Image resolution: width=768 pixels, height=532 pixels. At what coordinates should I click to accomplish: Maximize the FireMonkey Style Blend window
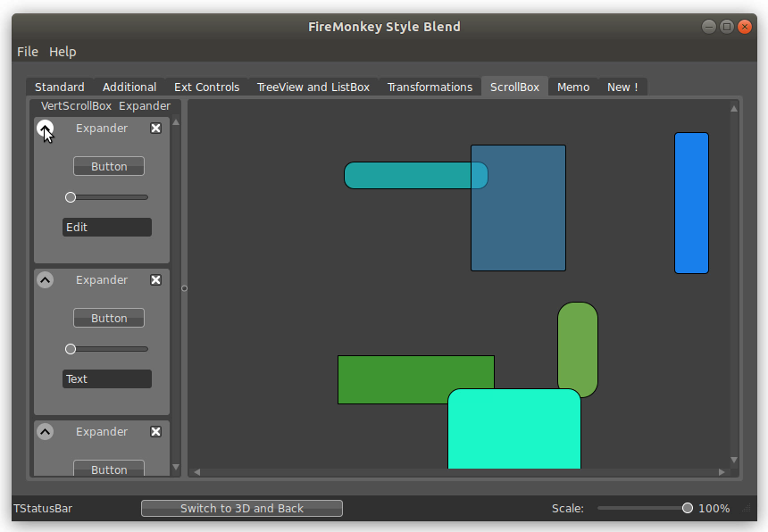click(727, 27)
